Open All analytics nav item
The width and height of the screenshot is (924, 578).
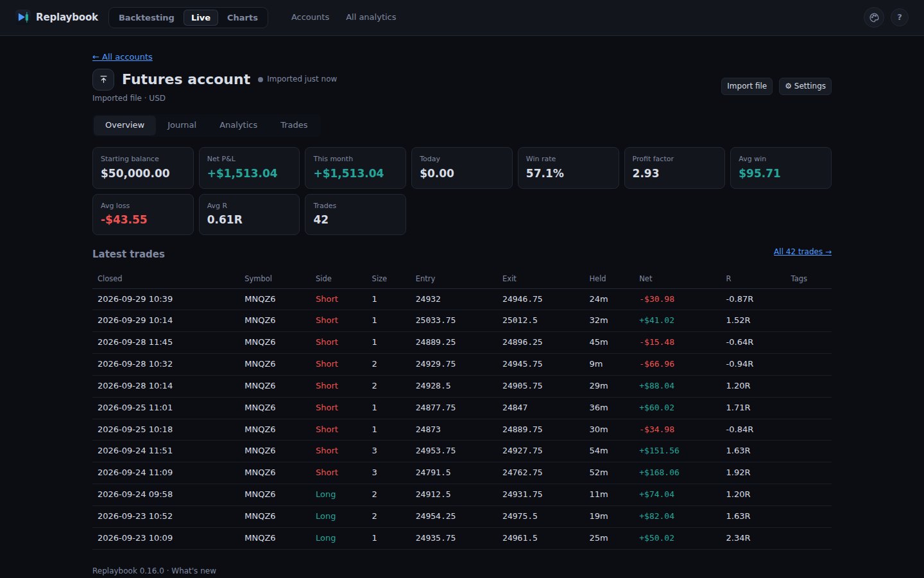371,17
